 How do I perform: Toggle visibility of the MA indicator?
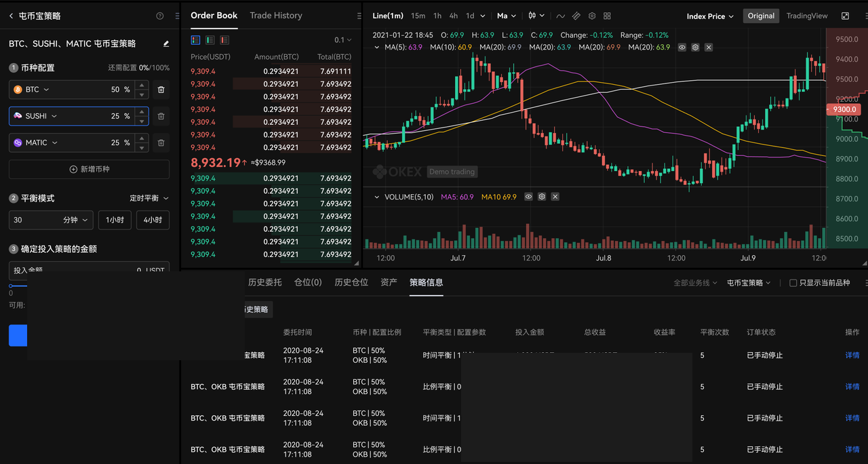[682, 47]
